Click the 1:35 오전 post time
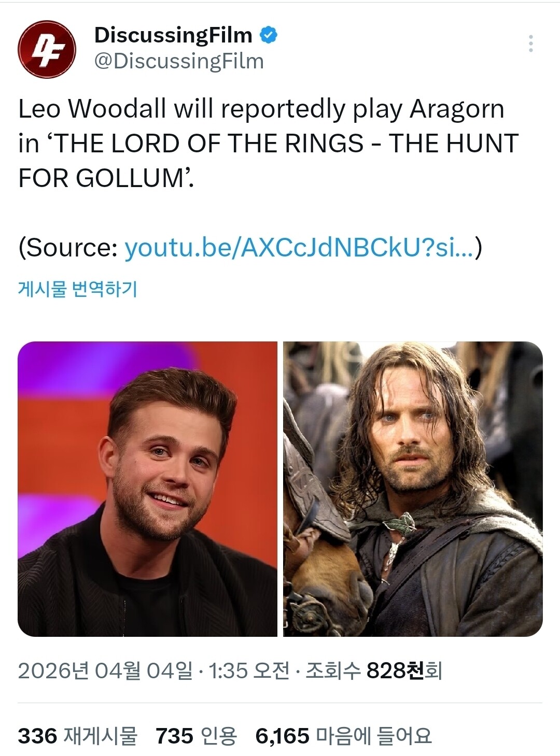 point(248,671)
